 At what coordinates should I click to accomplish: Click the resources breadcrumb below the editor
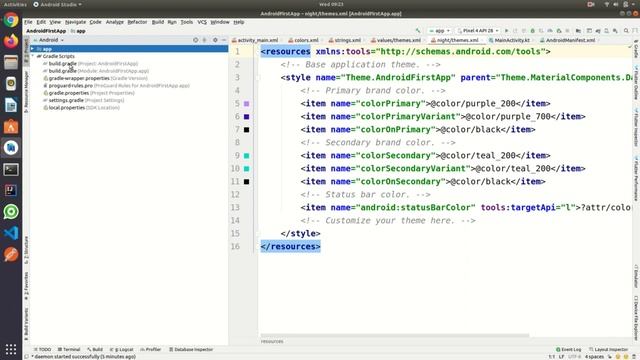pos(272,341)
